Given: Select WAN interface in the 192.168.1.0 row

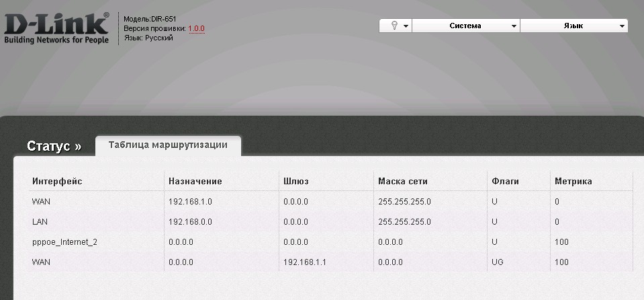Looking at the screenshot, I should click(41, 202).
